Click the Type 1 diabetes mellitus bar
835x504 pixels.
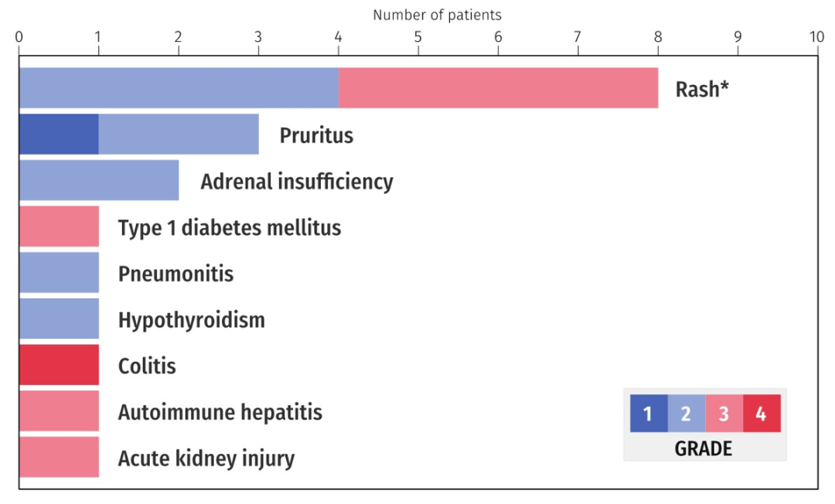(59, 226)
